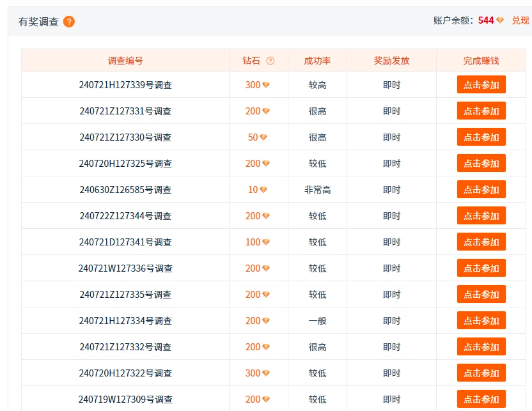Click the question mark icon next to 钻石
The image size is (532, 411).
tap(270, 61)
